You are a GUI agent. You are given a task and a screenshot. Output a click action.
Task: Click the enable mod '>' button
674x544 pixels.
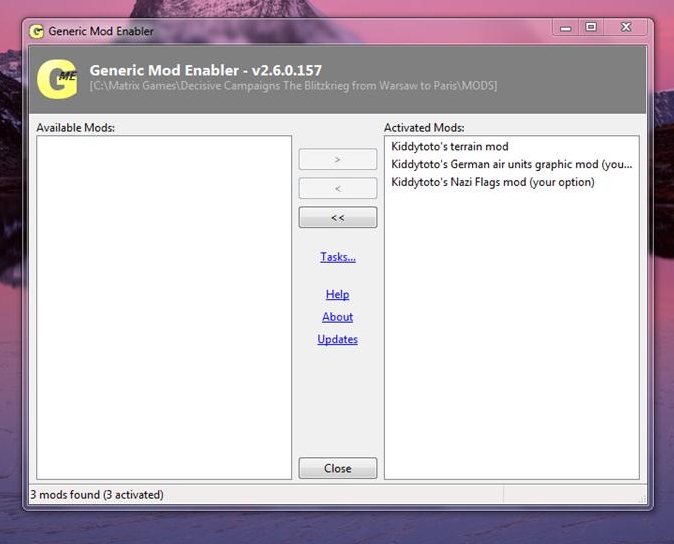tap(338, 159)
